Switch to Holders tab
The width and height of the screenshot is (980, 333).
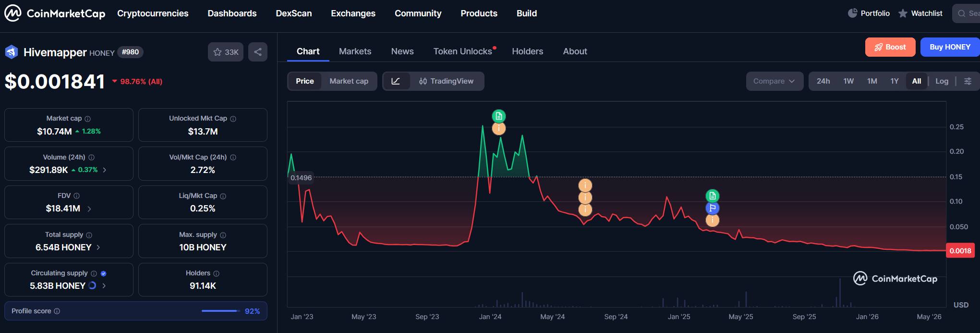point(528,51)
